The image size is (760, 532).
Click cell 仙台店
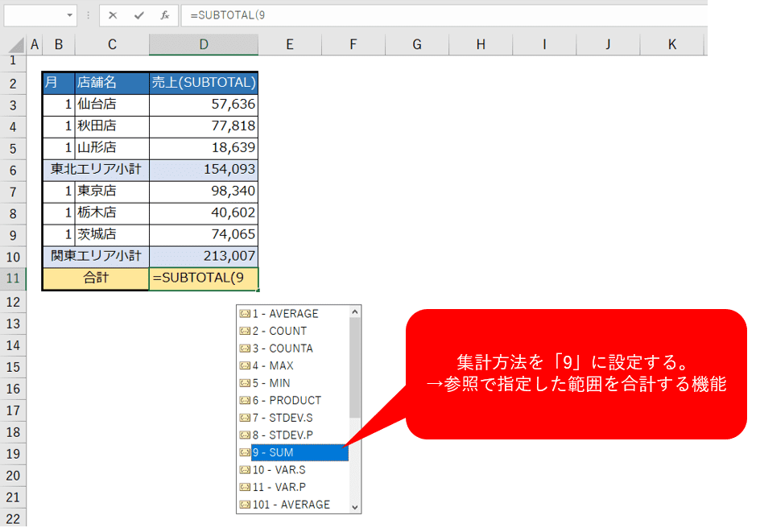(112, 104)
